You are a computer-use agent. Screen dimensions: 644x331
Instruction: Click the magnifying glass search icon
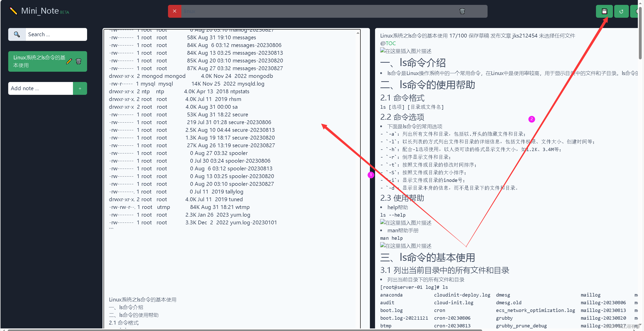click(17, 34)
